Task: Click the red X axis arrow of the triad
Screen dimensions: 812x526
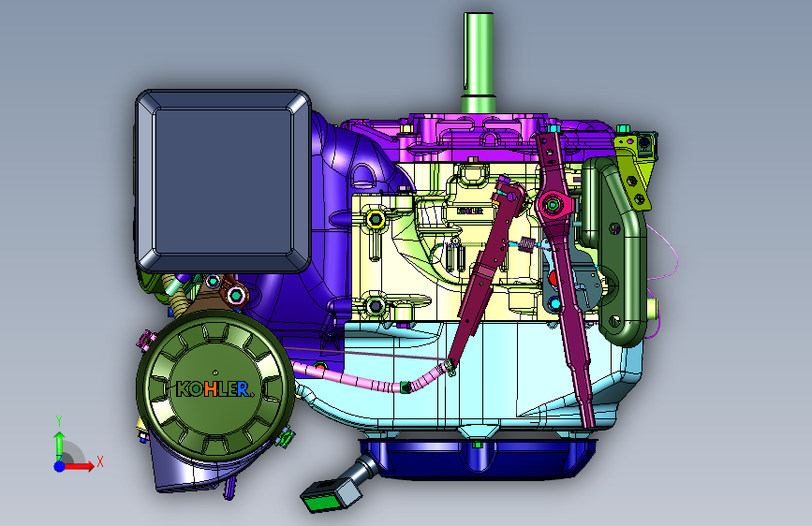Action: click(79, 466)
